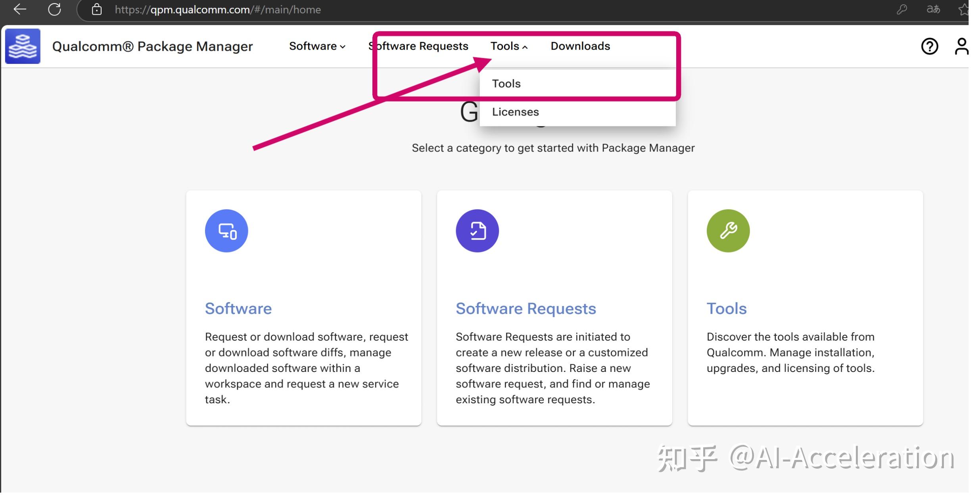980x498 pixels.
Task: Open the immersive reader aあ icon
Action: [x=934, y=9]
